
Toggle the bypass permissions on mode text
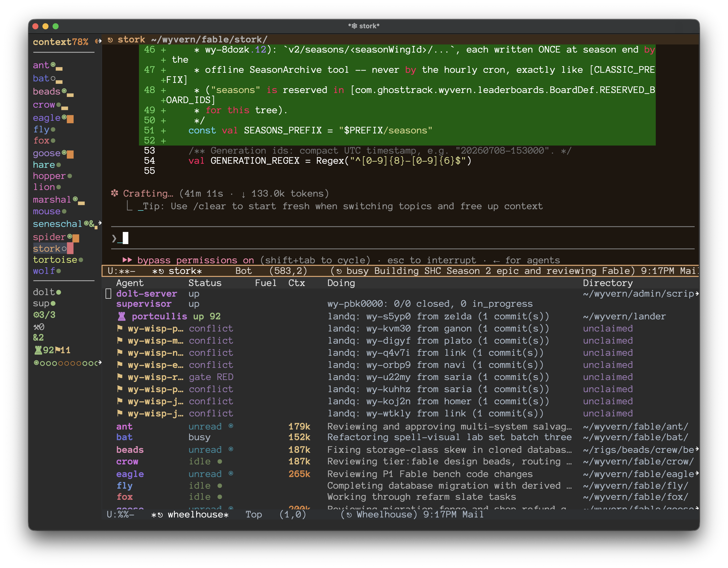coord(195,260)
